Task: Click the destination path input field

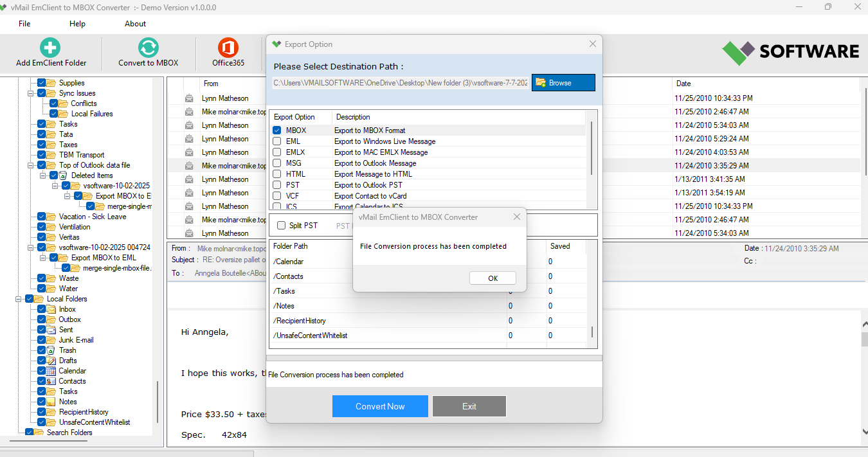Action: tap(400, 83)
